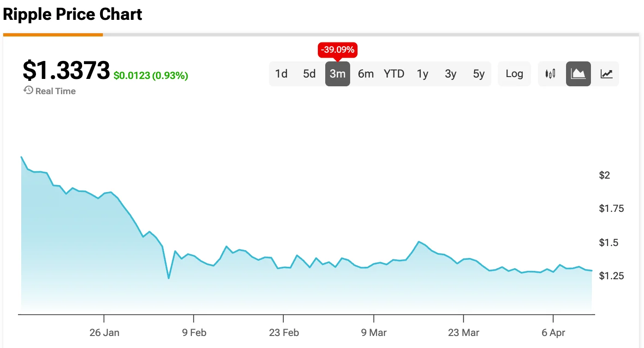Open the 5y time range
Viewport: 644px width, 348px height.
click(479, 74)
